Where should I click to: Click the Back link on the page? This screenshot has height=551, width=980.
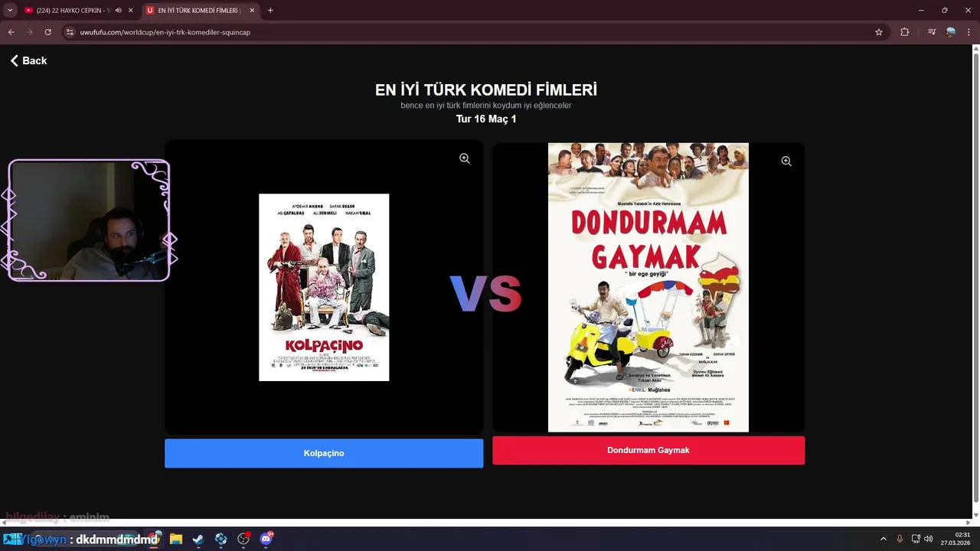[x=28, y=60]
